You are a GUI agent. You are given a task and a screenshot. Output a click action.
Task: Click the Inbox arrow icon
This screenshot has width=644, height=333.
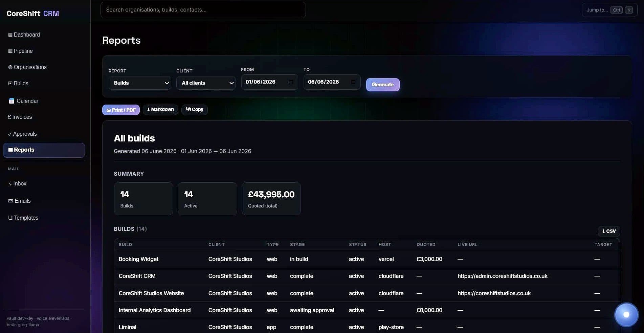(x=10, y=184)
